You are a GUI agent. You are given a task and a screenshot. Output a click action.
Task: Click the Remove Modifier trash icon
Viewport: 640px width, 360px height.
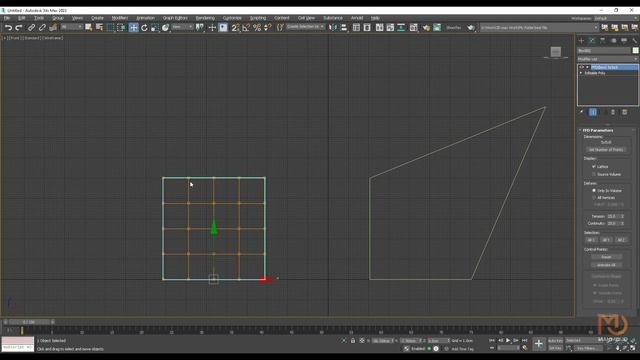point(613,112)
